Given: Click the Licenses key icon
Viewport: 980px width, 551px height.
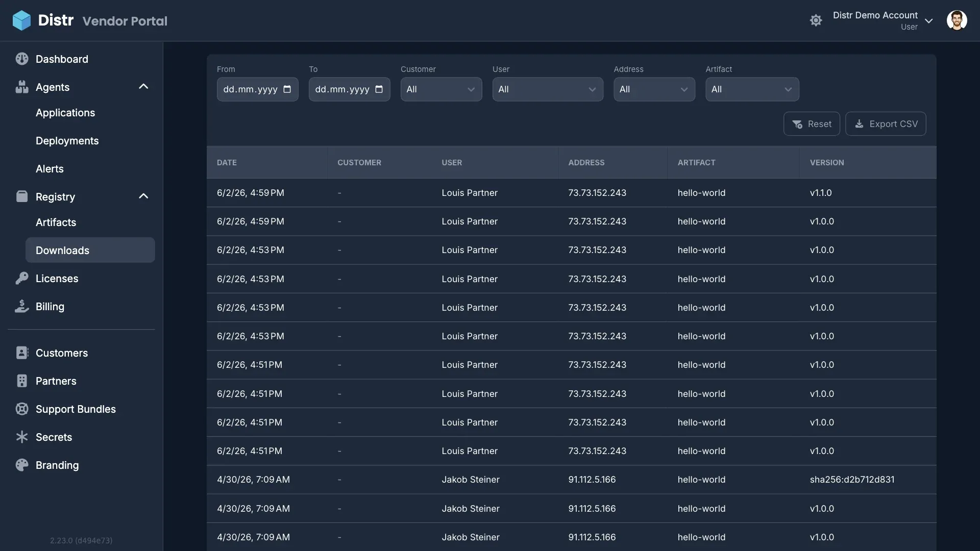Looking at the screenshot, I should pos(22,278).
